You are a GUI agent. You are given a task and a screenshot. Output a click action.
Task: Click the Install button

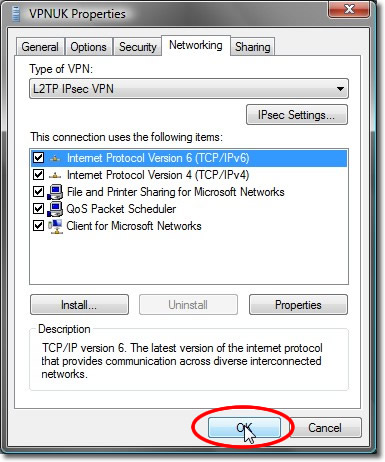coord(79,305)
